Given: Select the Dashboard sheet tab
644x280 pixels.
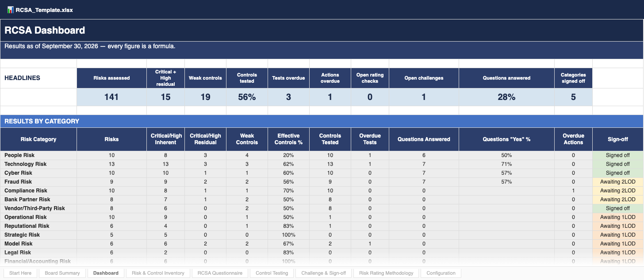Looking at the screenshot, I should pos(106,273).
